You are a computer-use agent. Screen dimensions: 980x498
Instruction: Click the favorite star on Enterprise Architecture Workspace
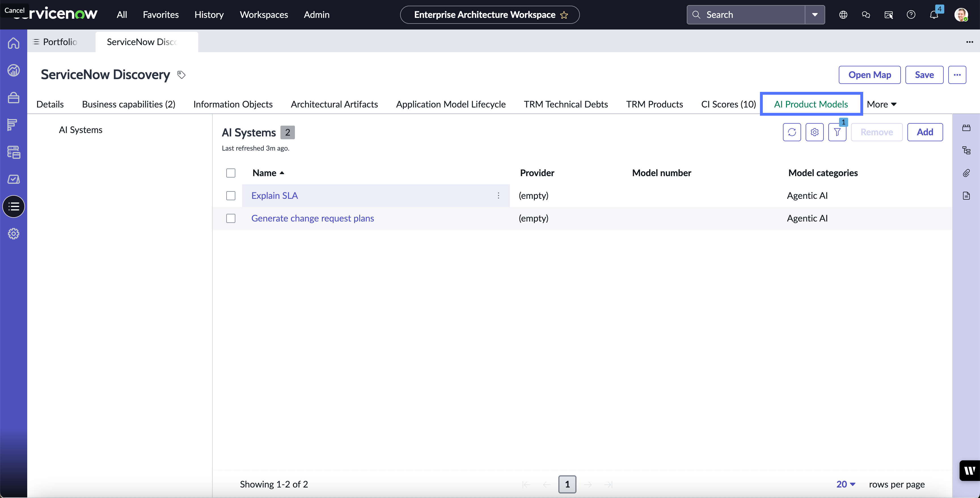(564, 15)
